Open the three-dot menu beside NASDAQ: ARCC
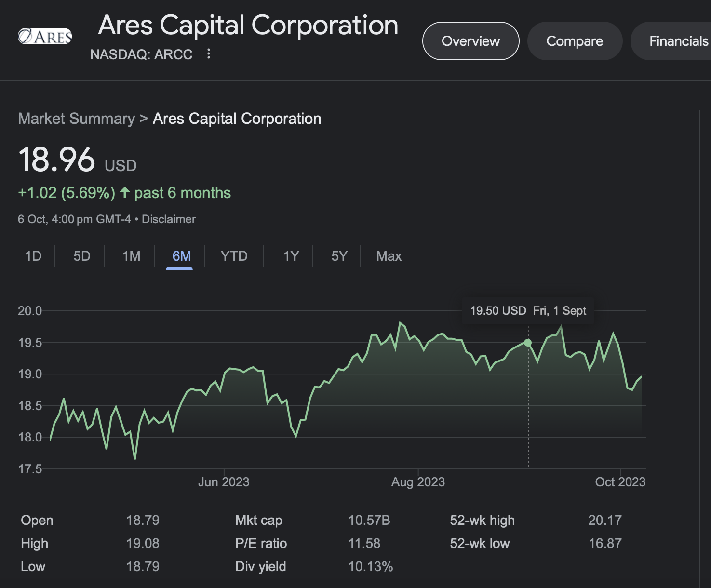The height and width of the screenshot is (588, 711). (209, 53)
